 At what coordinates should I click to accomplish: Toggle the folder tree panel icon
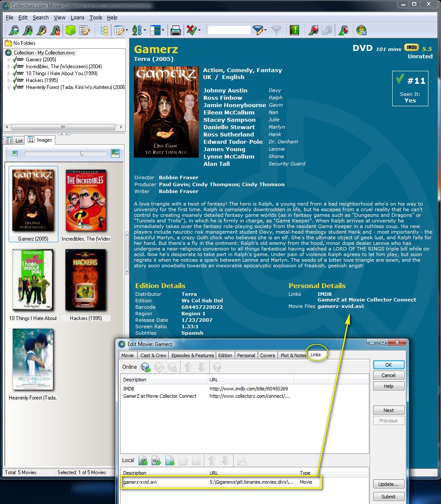104,30
